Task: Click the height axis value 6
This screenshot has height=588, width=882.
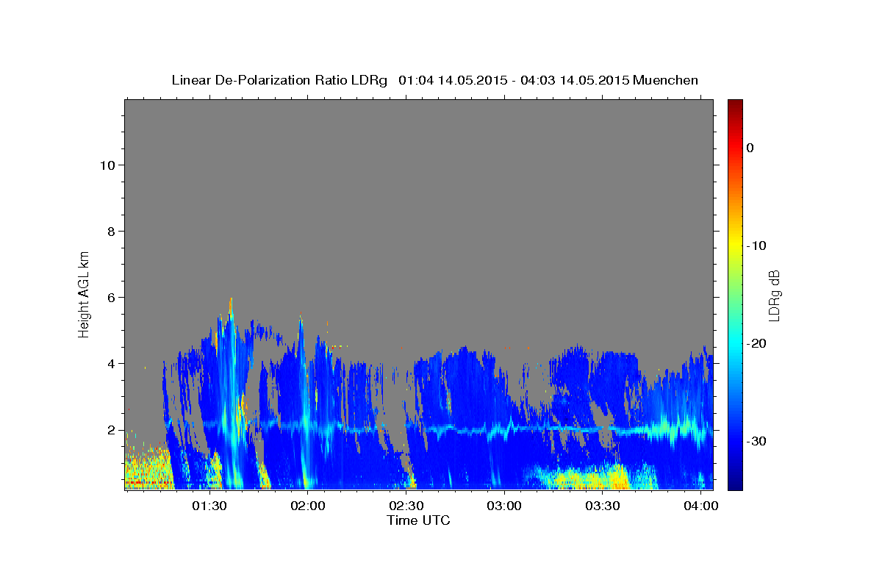Action: 110,297
